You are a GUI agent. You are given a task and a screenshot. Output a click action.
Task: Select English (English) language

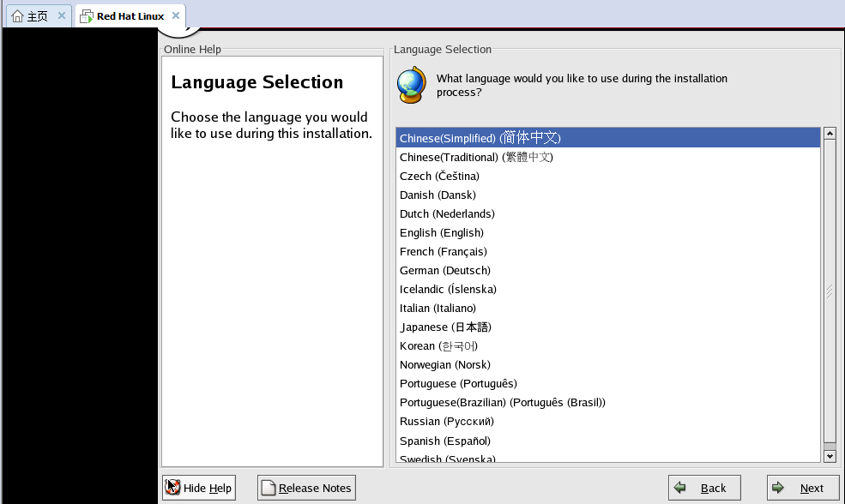point(608,232)
